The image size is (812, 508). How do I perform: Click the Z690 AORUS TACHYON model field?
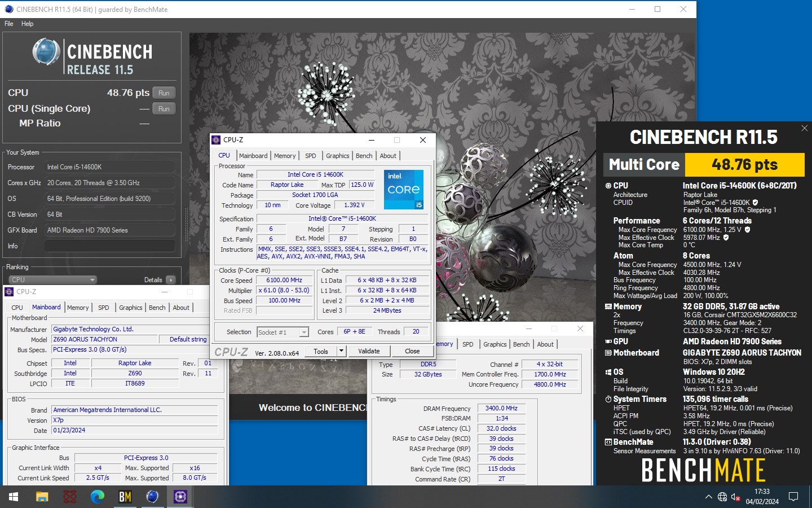click(x=104, y=339)
